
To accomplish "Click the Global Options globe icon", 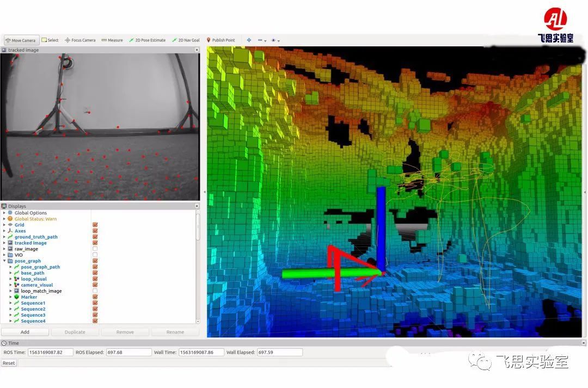I will (x=10, y=213).
